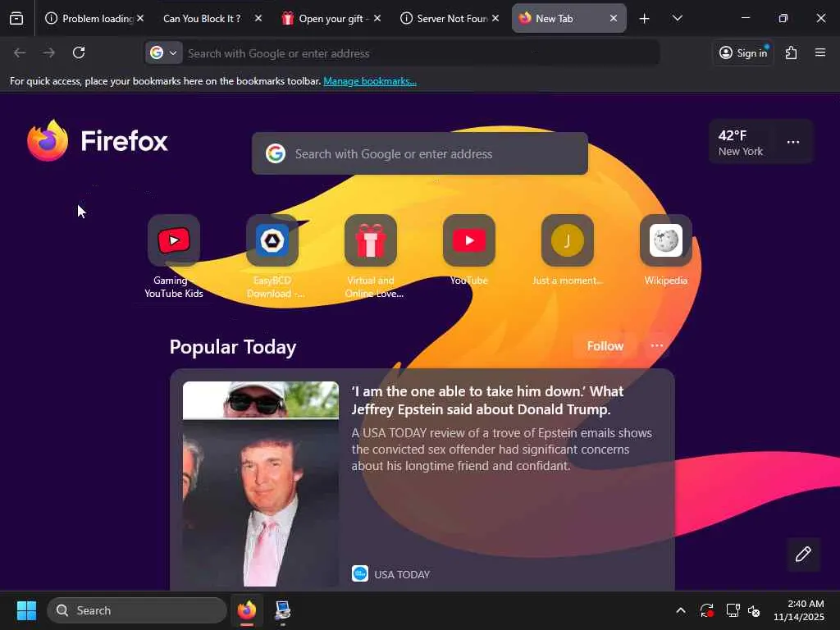This screenshot has width=840, height=630.
Task: Close the Open your gift tab
Action: 377,19
